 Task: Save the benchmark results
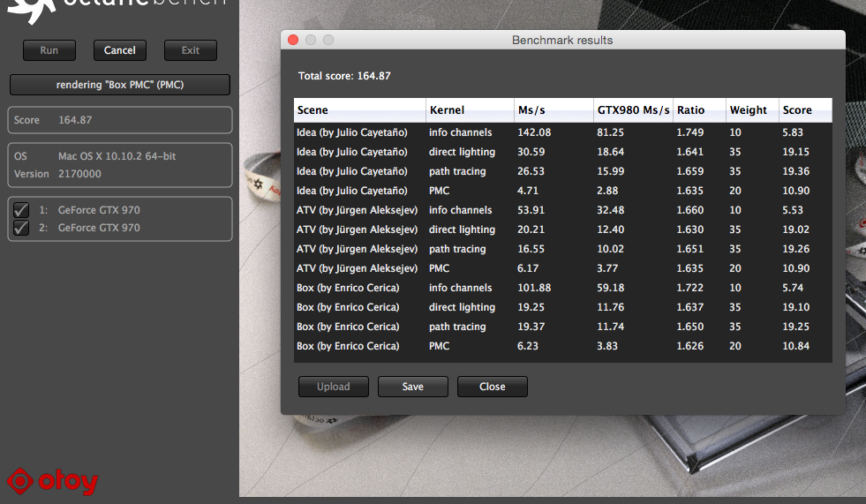(413, 387)
